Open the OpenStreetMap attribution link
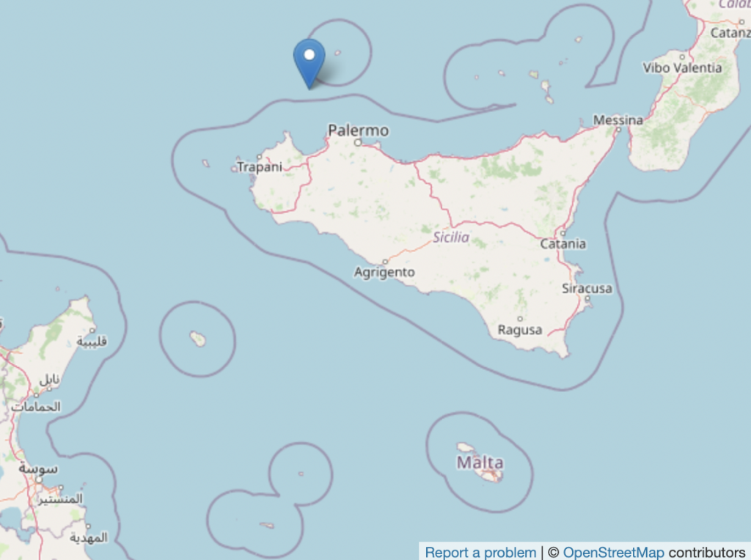This screenshot has width=751, height=560. tap(614, 552)
